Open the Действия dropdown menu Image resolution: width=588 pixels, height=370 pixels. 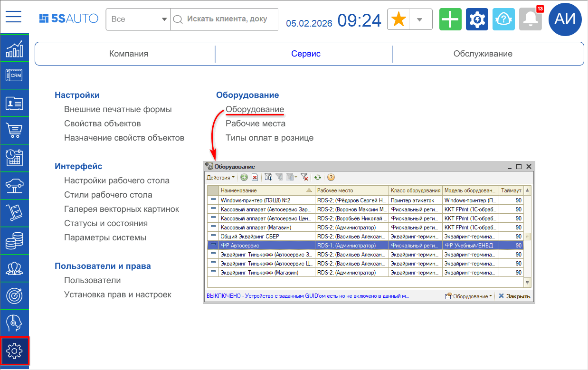point(220,178)
